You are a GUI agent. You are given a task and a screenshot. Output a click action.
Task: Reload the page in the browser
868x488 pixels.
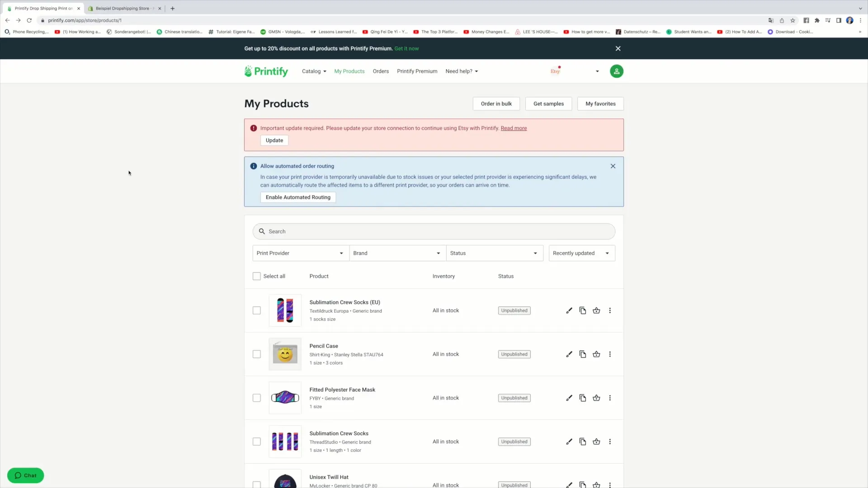tap(29, 20)
